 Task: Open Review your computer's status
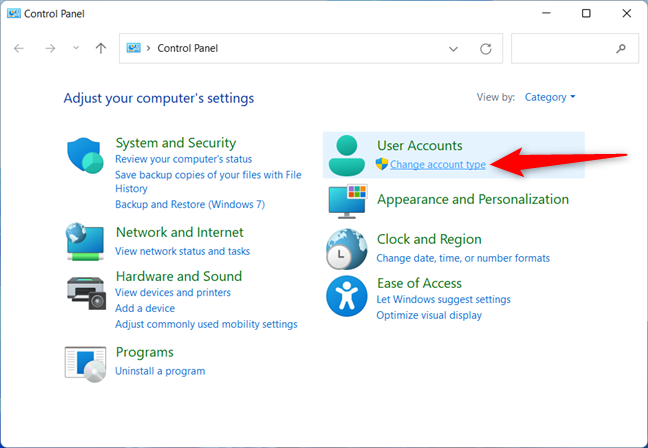(x=183, y=159)
